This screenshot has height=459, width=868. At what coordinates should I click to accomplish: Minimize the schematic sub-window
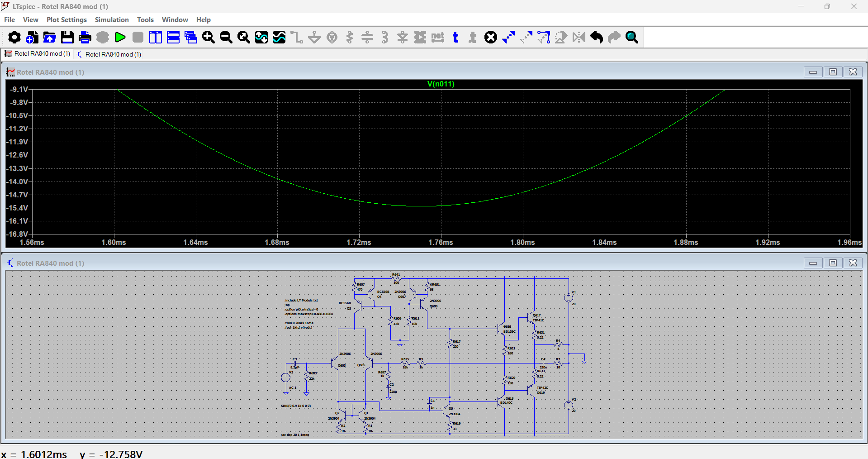813,263
